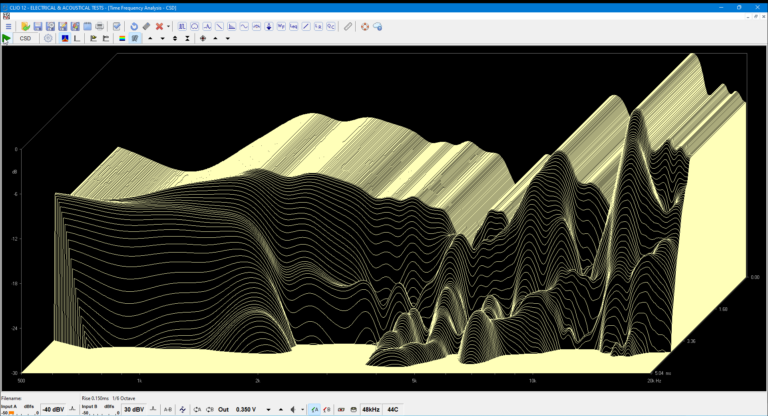Toggle the speaker mute output button
This screenshot has height=416, width=768.
293,409
